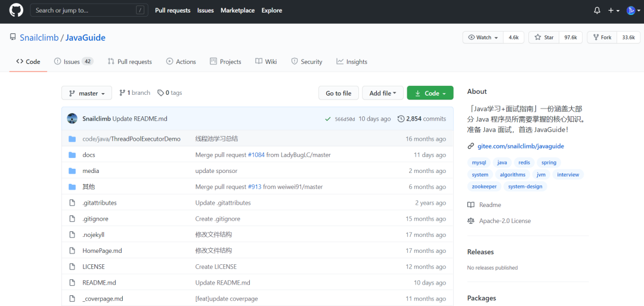Select the zookeeper topic tag
The height and width of the screenshot is (306, 644).
(484, 187)
